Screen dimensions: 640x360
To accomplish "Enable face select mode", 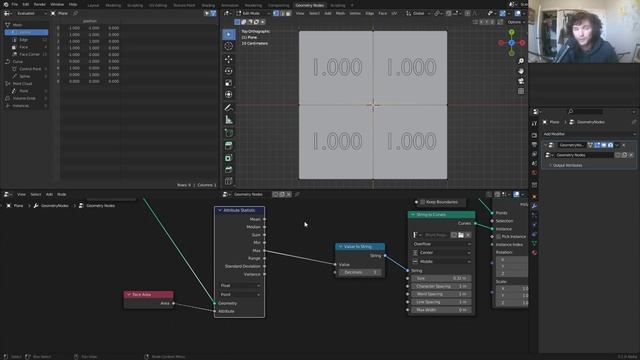I will point(288,13).
